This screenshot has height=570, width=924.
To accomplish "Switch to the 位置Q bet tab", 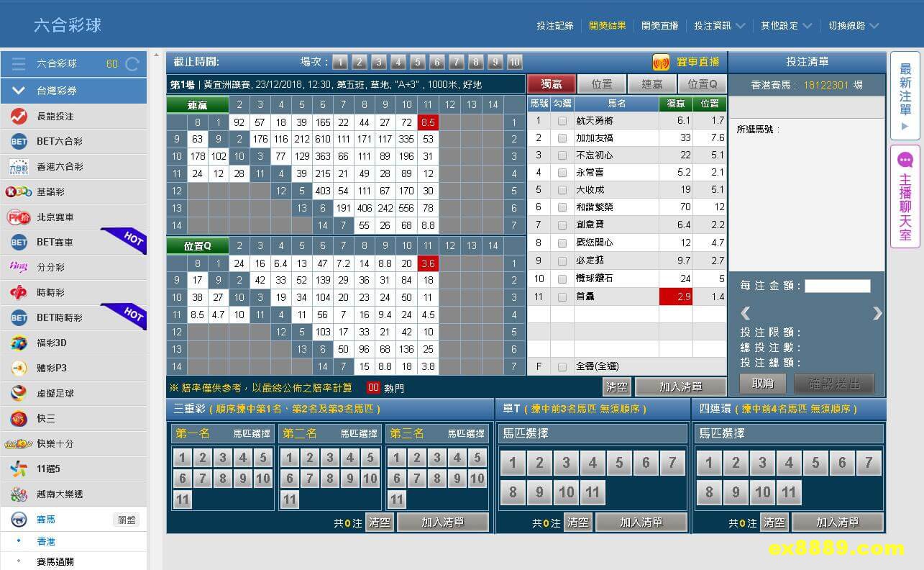I will click(703, 84).
